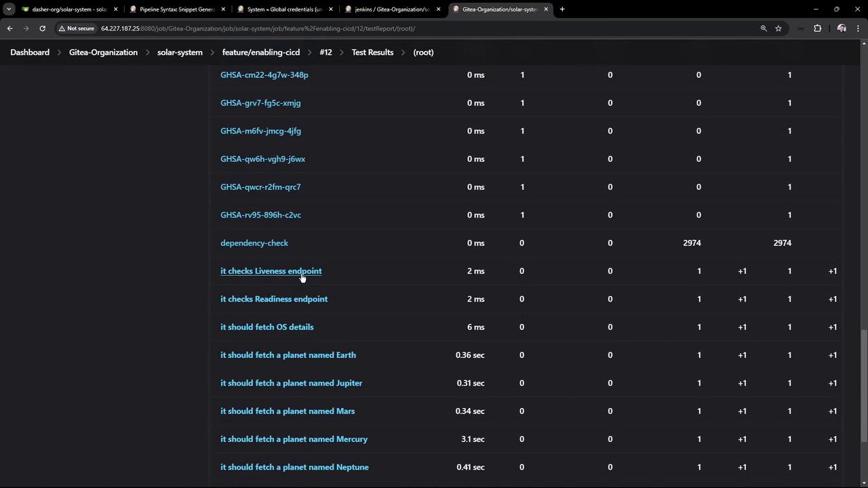Open test GHSA-qwcr-r2fm-qrc7
Viewport: 868px width, 488px height.
click(260, 187)
